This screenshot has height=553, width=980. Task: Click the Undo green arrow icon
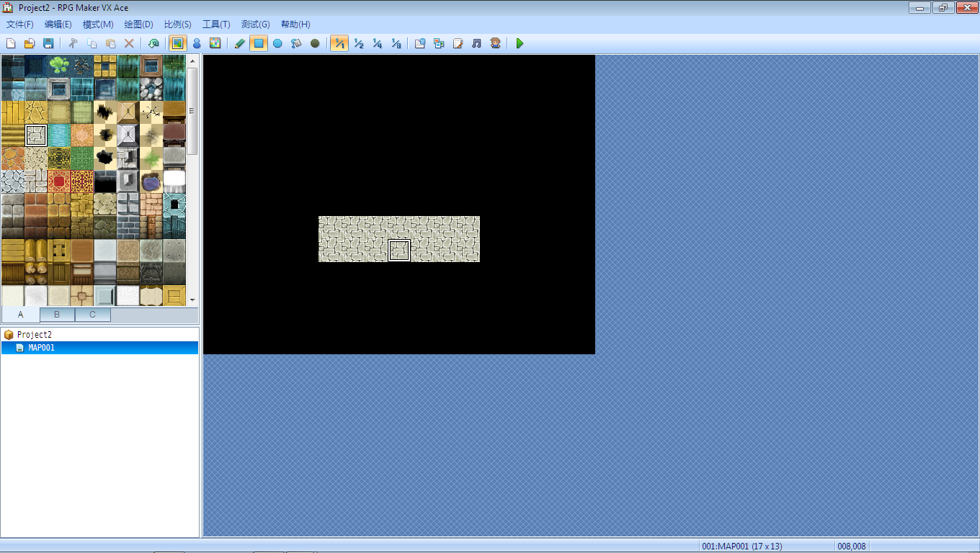pyautogui.click(x=153, y=44)
